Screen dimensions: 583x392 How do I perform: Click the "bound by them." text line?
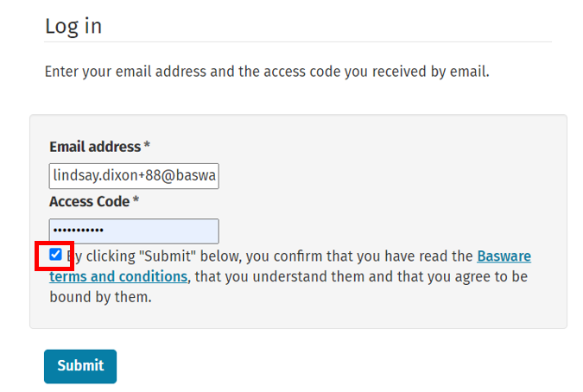click(x=101, y=297)
